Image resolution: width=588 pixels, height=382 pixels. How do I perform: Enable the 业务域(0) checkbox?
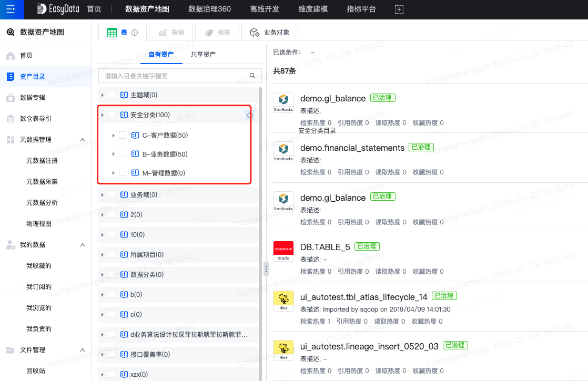(x=111, y=195)
